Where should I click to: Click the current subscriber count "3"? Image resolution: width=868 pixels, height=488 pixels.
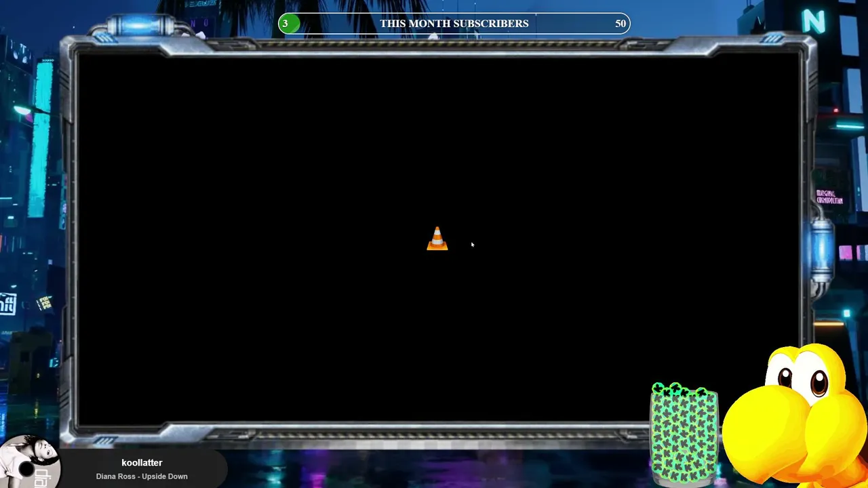(x=285, y=24)
